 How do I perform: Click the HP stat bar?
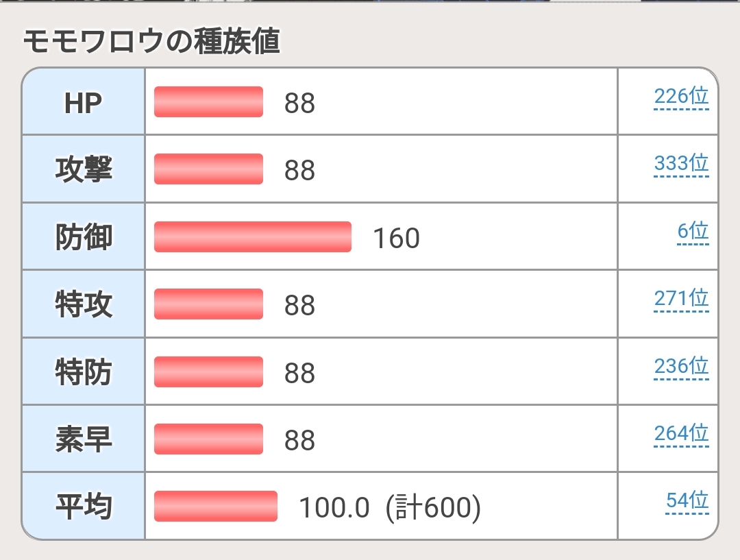click(208, 101)
